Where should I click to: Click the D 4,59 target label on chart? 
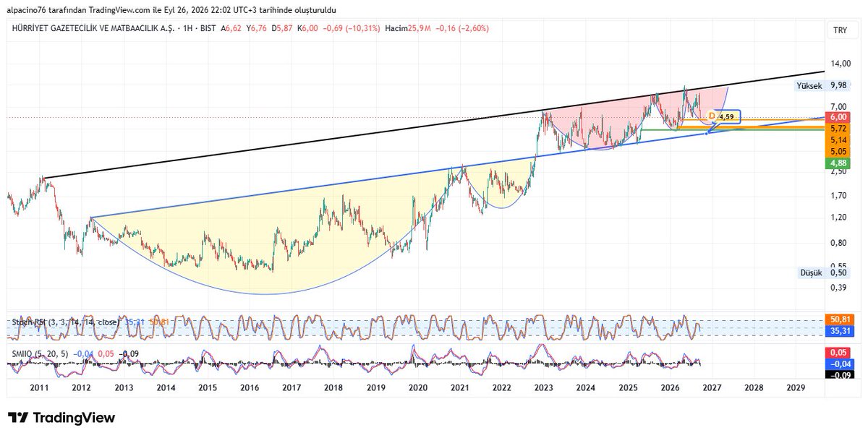722,116
